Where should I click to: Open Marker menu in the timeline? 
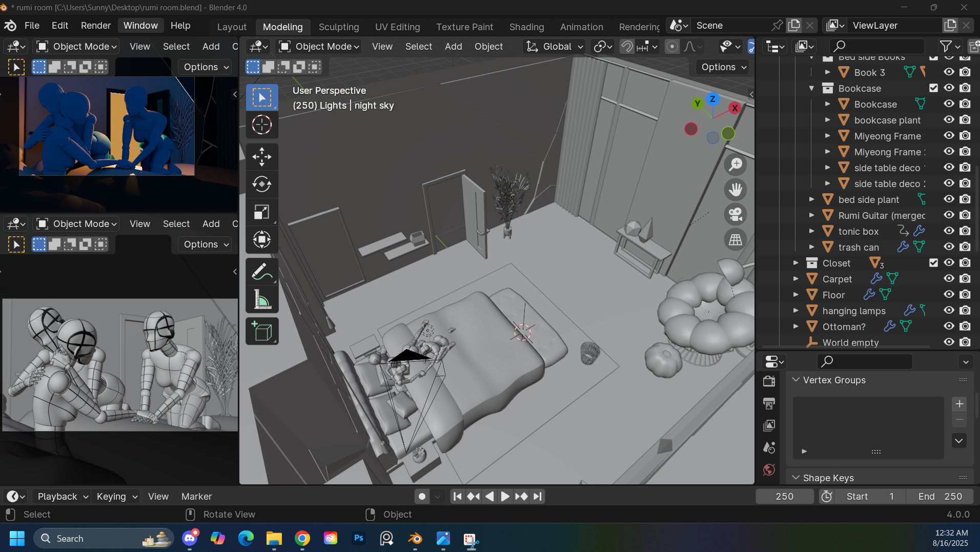tap(196, 496)
